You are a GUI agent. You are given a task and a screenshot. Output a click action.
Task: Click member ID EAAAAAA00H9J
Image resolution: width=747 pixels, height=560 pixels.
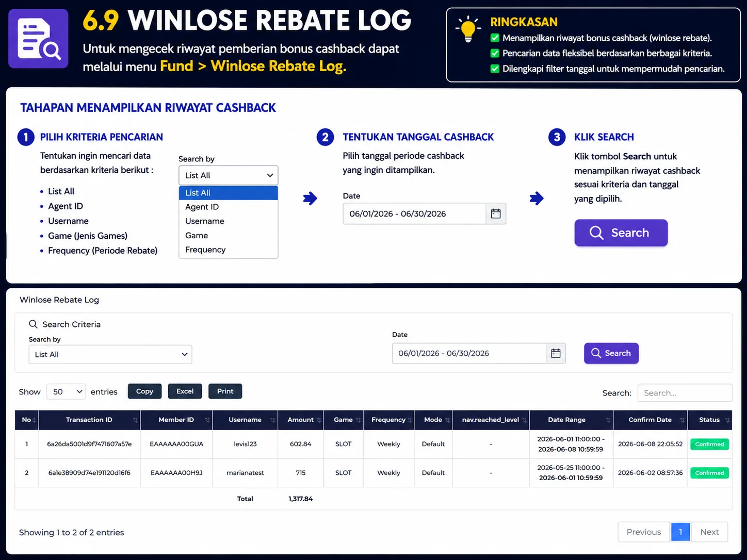pyautogui.click(x=176, y=473)
